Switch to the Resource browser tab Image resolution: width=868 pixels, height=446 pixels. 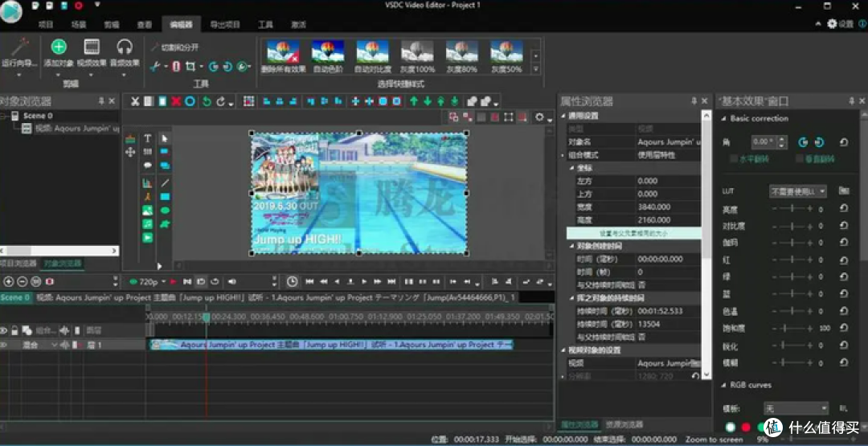pyautogui.click(x=624, y=424)
